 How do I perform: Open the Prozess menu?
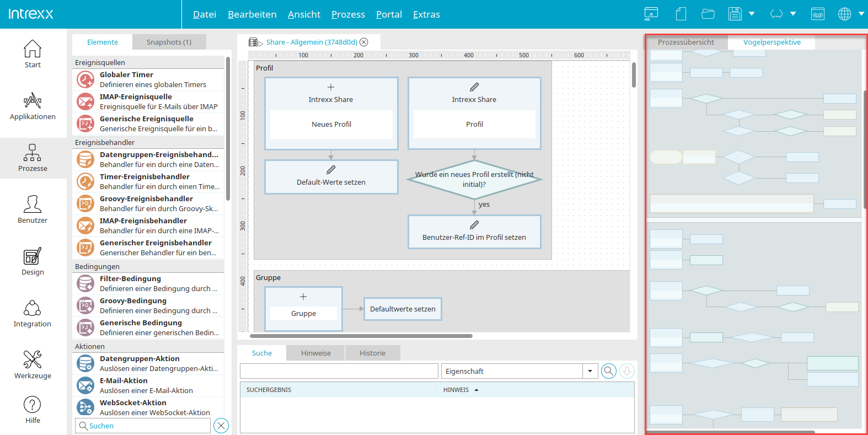click(348, 14)
